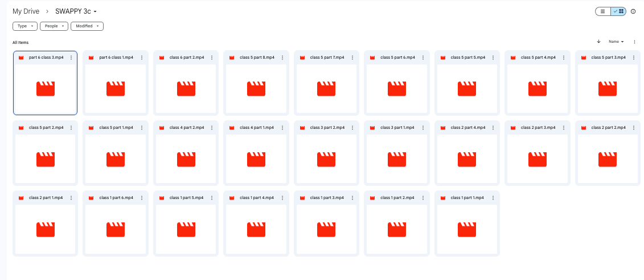Click the class 2 part 4.mp4 thumbnail

point(467,159)
